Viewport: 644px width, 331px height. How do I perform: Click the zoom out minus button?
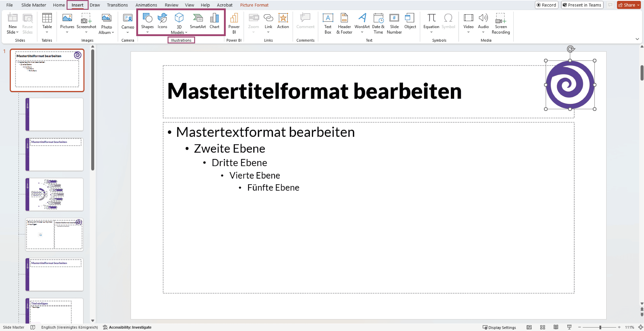(x=579, y=327)
